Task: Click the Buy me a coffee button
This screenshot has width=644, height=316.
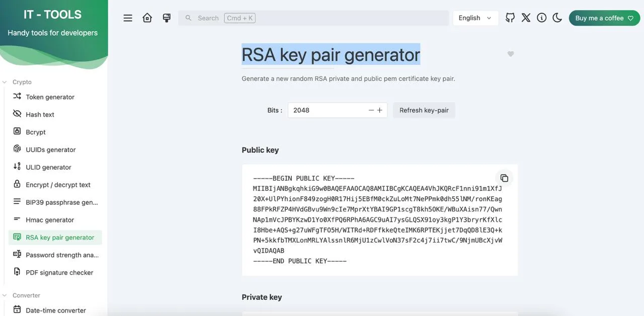Action: [x=604, y=18]
